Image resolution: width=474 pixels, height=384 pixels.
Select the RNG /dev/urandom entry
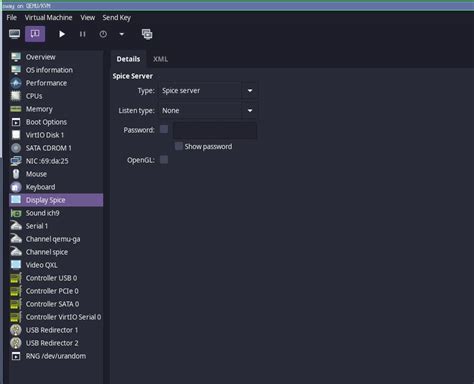(56, 356)
